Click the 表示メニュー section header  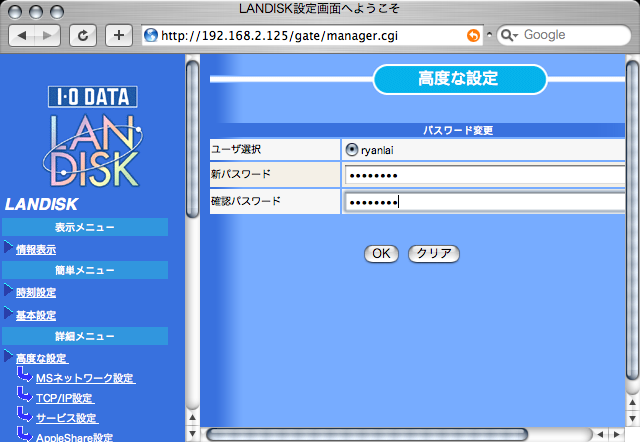pyautogui.click(x=85, y=227)
